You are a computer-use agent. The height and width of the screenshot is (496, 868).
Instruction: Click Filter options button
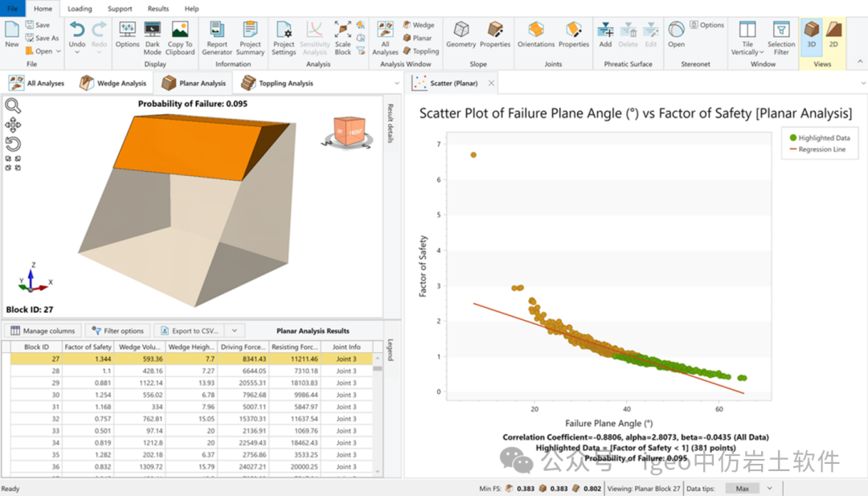(x=118, y=330)
